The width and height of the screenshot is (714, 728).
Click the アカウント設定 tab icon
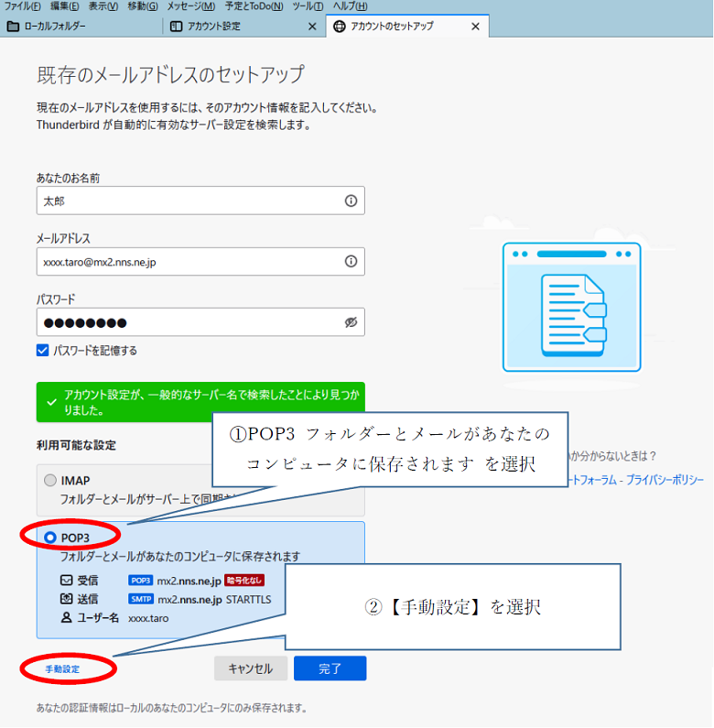tap(177, 27)
